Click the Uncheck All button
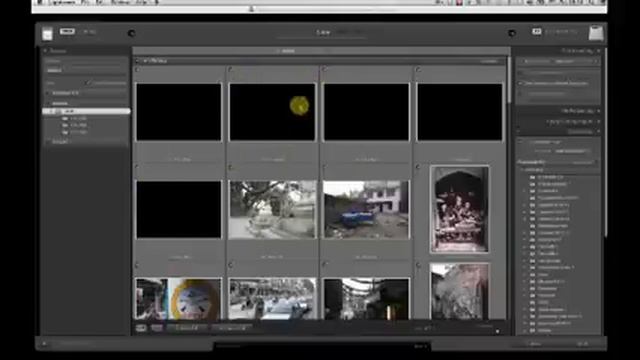 tap(232, 328)
